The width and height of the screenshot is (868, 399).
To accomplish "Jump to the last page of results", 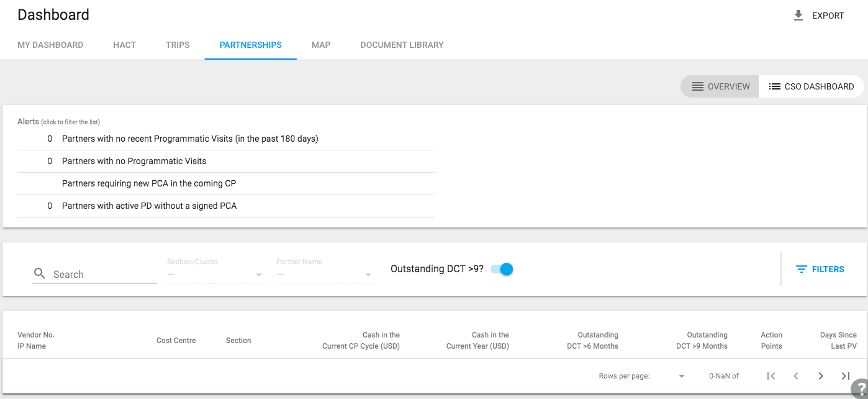I will point(845,376).
